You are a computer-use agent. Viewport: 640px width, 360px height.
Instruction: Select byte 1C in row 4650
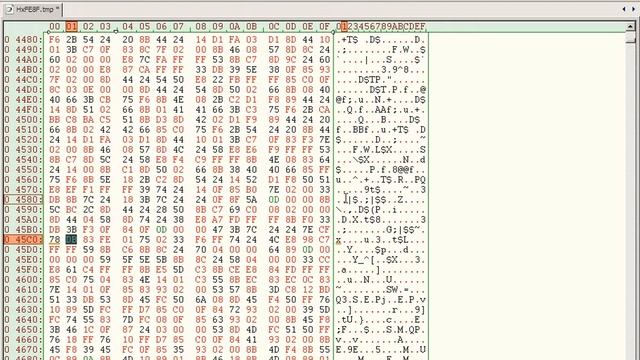click(88, 330)
